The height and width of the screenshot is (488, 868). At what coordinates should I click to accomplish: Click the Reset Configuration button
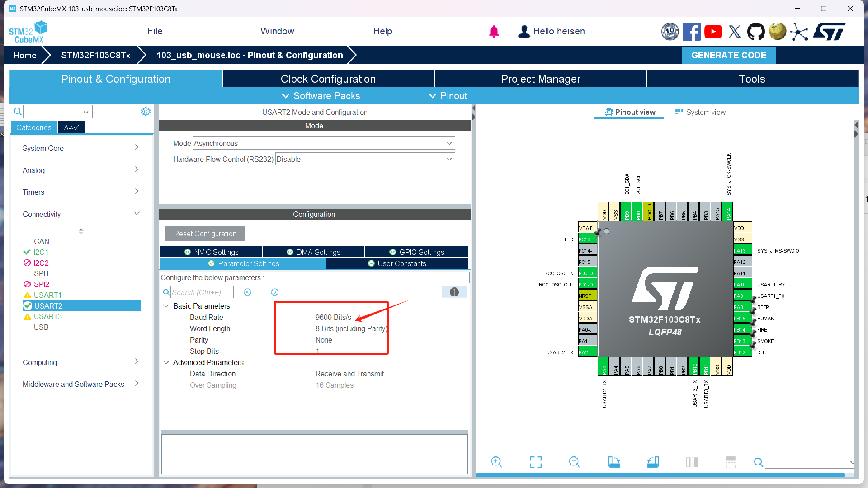coord(205,234)
